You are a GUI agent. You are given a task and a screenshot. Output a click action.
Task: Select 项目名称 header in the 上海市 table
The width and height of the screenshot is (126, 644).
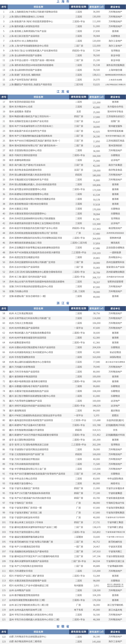[x=38, y=7]
